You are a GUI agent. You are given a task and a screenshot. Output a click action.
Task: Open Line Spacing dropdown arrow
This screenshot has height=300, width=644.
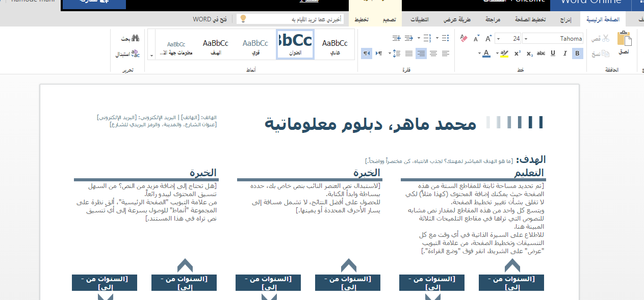coord(389,53)
